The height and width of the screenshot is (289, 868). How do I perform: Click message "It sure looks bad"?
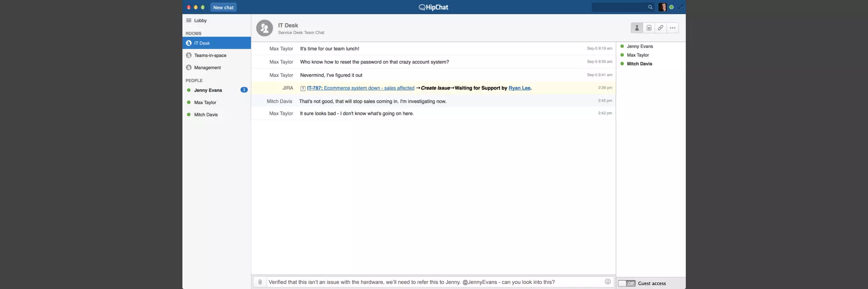coord(357,113)
